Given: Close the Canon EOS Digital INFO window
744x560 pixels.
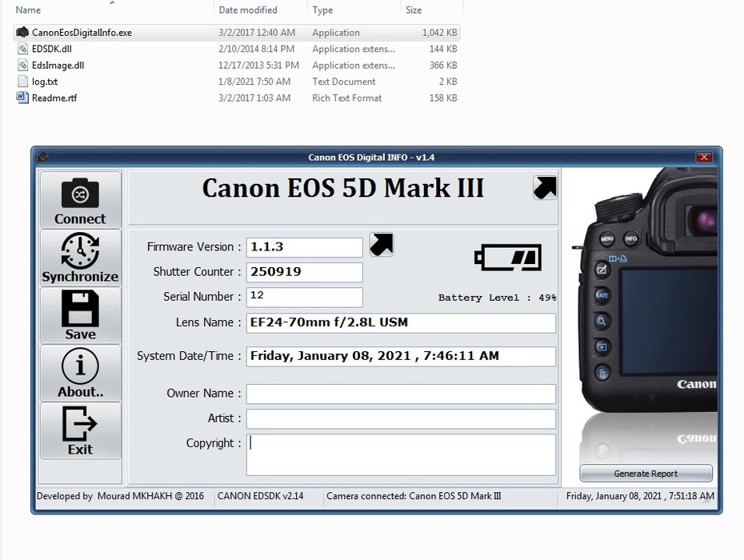Looking at the screenshot, I should point(704,157).
